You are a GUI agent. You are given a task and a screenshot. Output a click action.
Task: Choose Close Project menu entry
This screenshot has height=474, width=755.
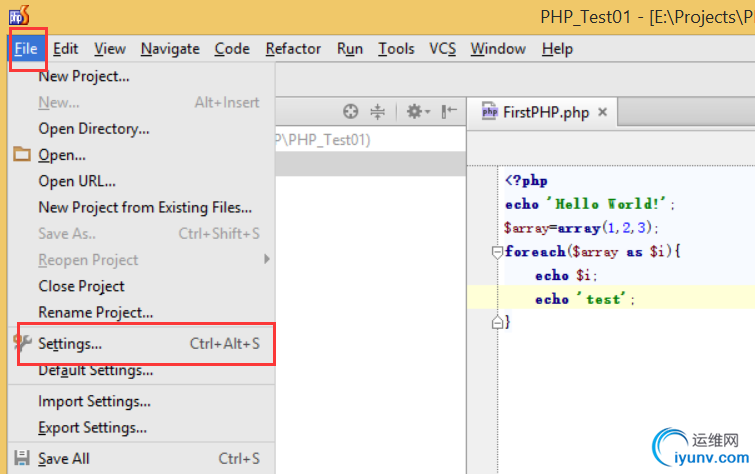pos(142,286)
